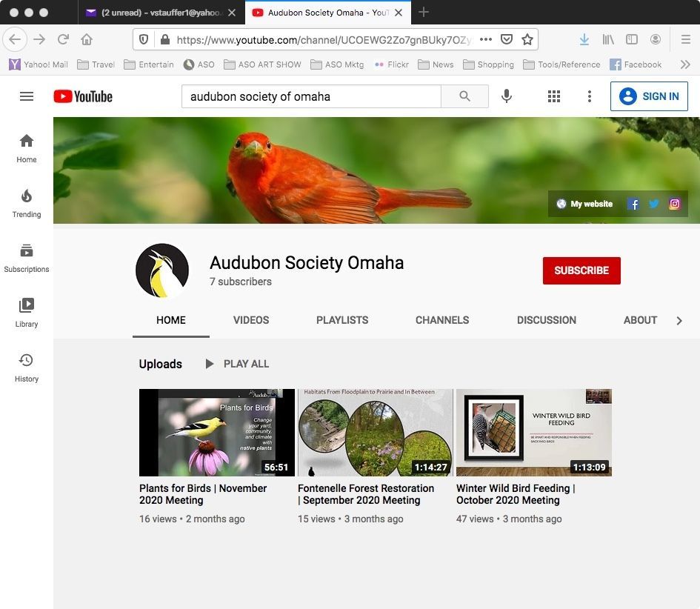Click the Firefox home button
This screenshot has height=609, width=700.
click(87, 39)
